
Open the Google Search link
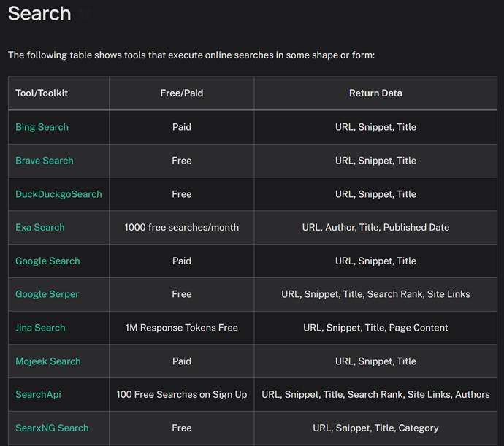coord(47,261)
